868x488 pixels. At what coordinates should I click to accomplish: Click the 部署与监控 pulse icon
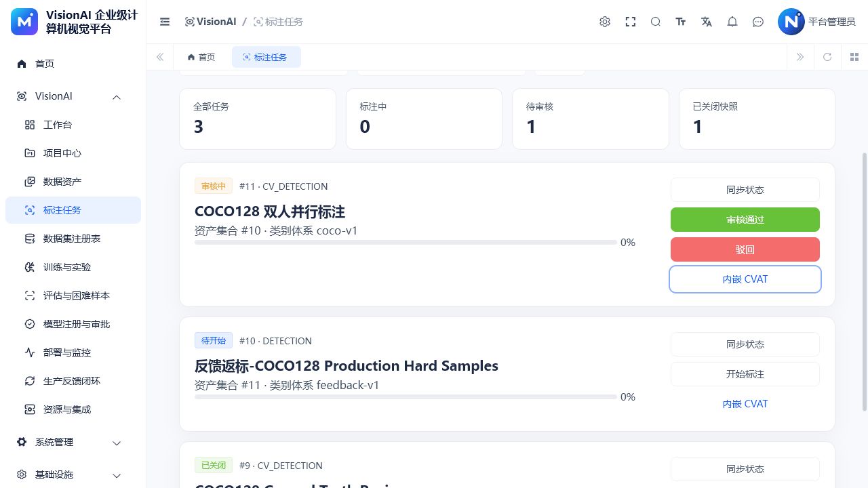[30, 352]
